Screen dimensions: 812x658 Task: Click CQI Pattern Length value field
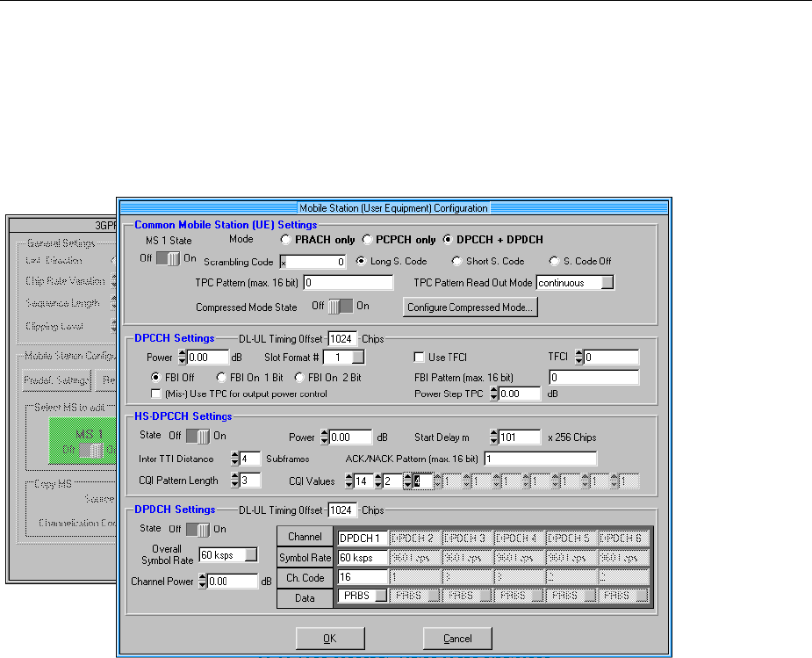250,481
